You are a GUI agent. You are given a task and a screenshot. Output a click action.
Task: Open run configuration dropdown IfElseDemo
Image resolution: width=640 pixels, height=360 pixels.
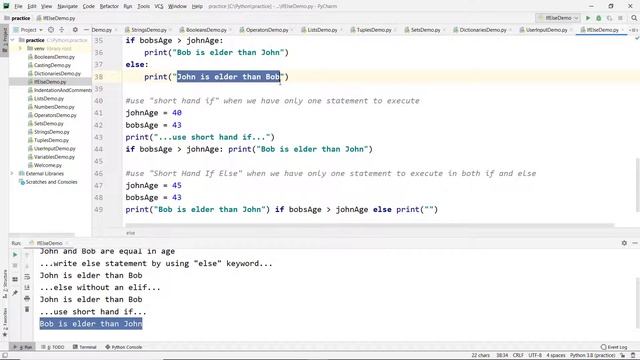pyautogui.click(x=558, y=18)
